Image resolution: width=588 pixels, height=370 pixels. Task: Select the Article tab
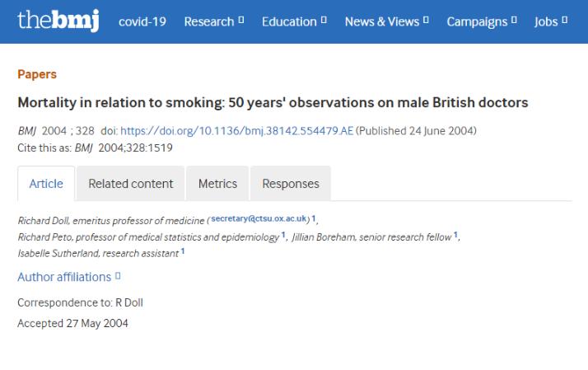(46, 184)
